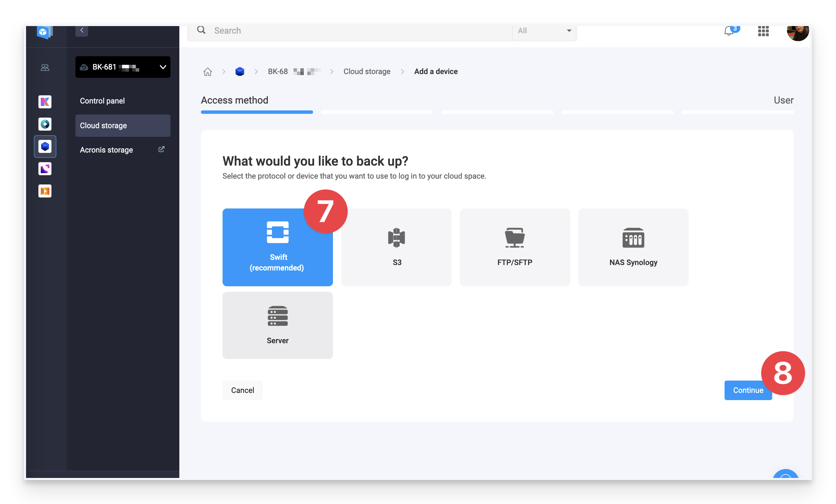Click the search magnifier icon

click(x=201, y=30)
